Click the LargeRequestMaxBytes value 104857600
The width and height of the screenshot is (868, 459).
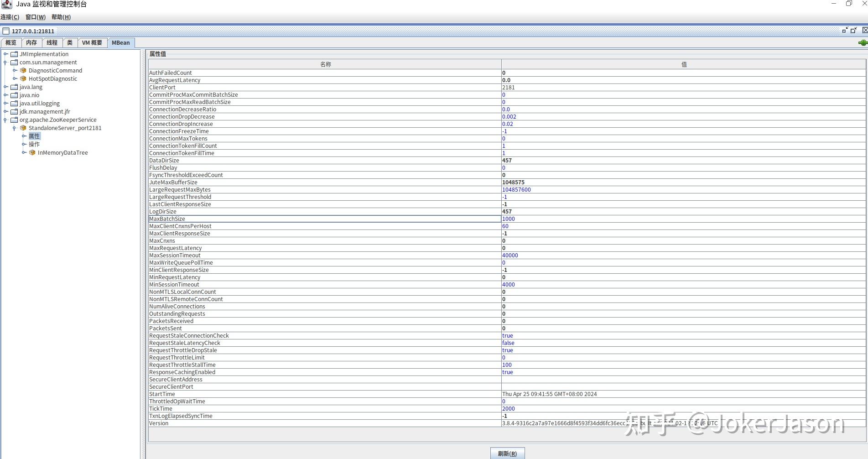516,189
